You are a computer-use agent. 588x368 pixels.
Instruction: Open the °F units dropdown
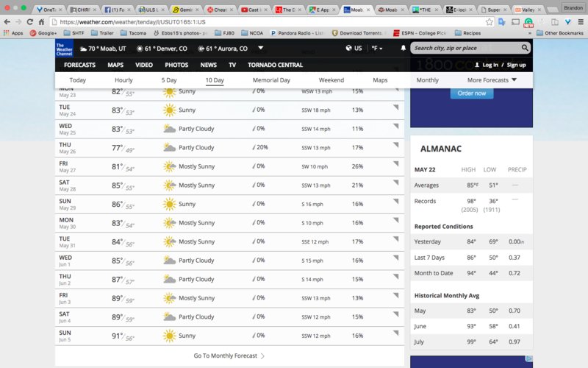[x=377, y=49]
